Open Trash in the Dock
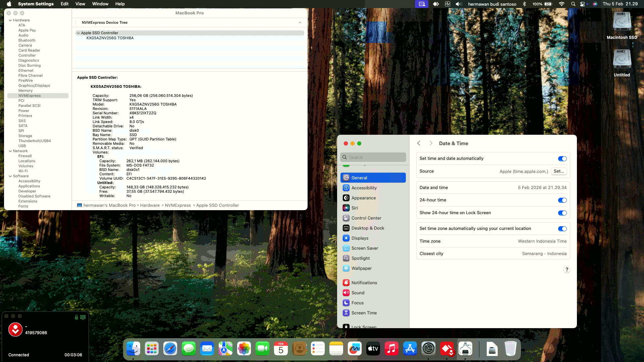 [511, 349]
